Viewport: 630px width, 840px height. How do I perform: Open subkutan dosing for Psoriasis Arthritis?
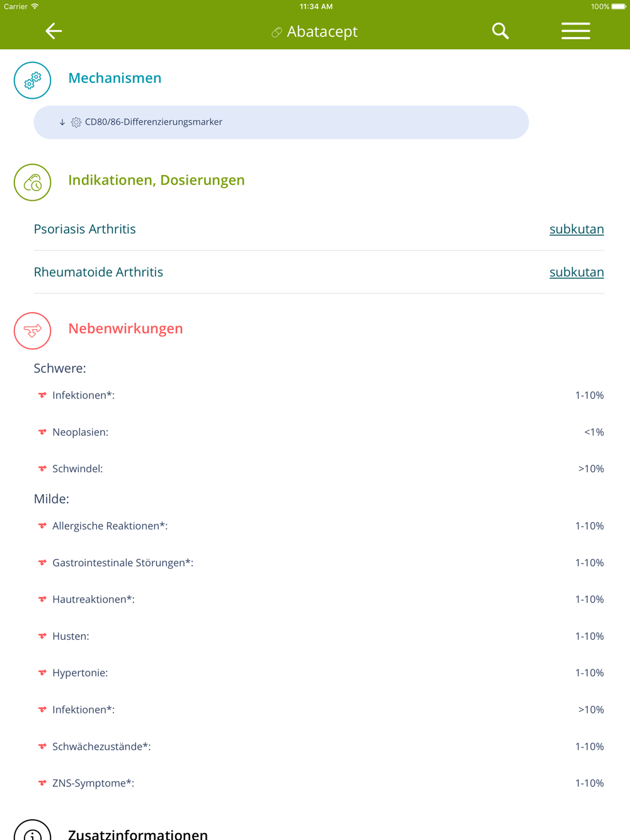[576, 229]
